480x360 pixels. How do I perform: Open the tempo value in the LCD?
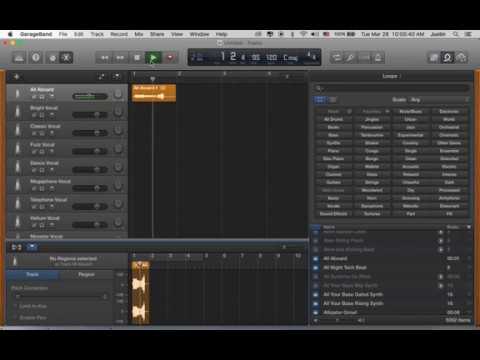coord(271,58)
